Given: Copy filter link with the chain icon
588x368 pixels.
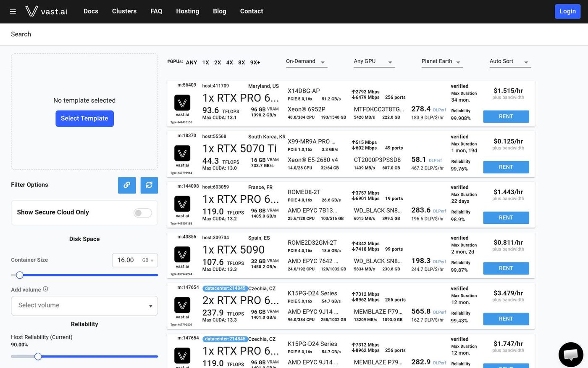Looking at the screenshot, I should pos(127,185).
